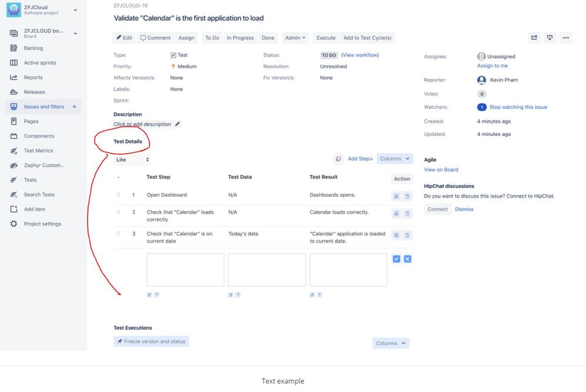
Task: Click the ZFJCloud project avatar
Action: coord(14,10)
